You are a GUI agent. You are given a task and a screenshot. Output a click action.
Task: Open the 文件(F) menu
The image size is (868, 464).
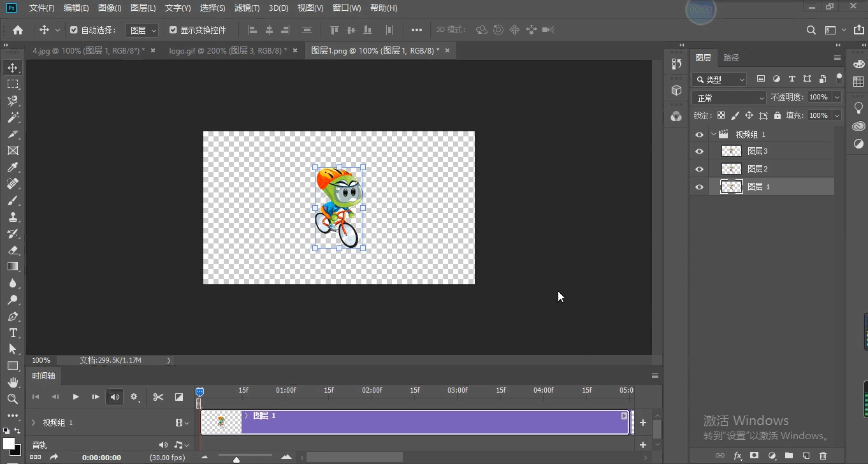pyautogui.click(x=42, y=8)
